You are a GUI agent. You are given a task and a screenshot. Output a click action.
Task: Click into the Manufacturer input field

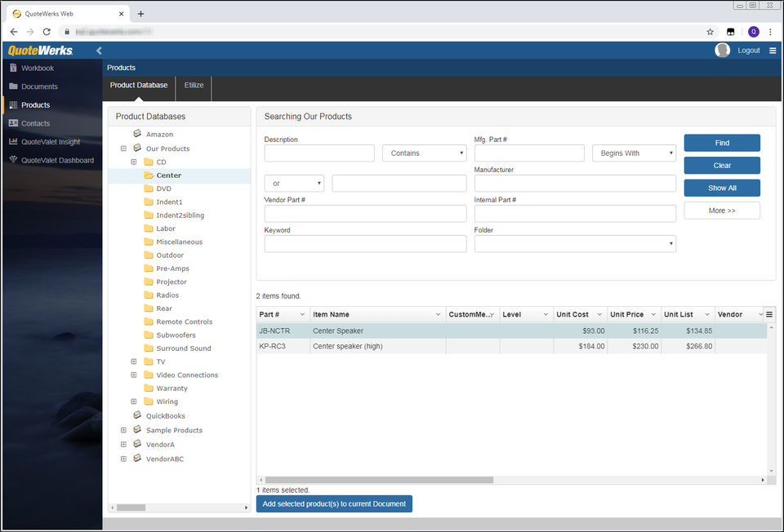click(575, 184)
